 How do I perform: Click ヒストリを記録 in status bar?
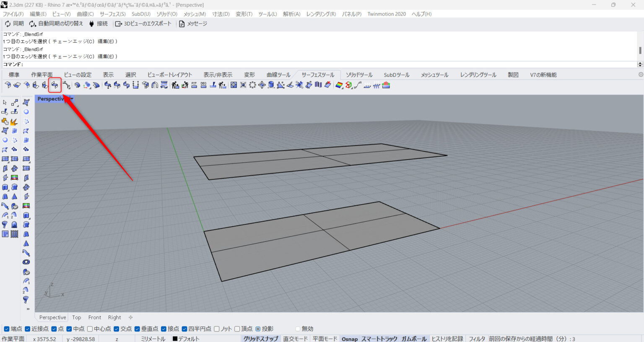pyautogui.click(x=447, y=339)
